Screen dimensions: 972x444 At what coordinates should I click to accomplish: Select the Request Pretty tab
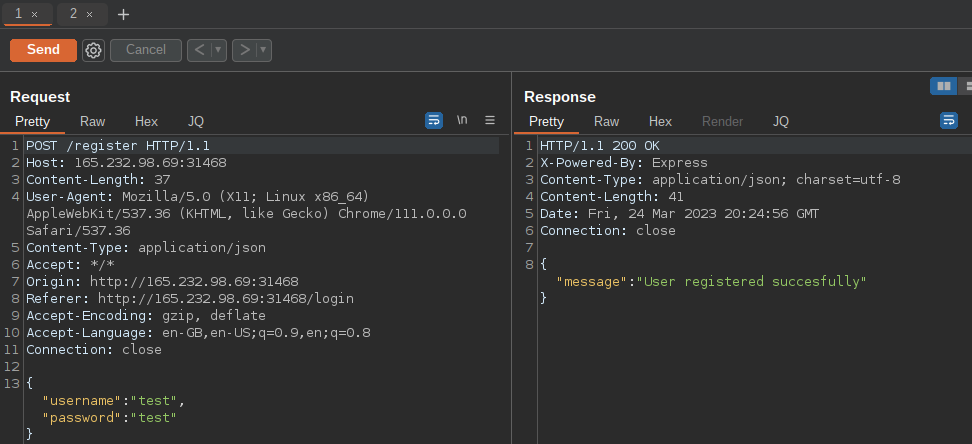32,122
